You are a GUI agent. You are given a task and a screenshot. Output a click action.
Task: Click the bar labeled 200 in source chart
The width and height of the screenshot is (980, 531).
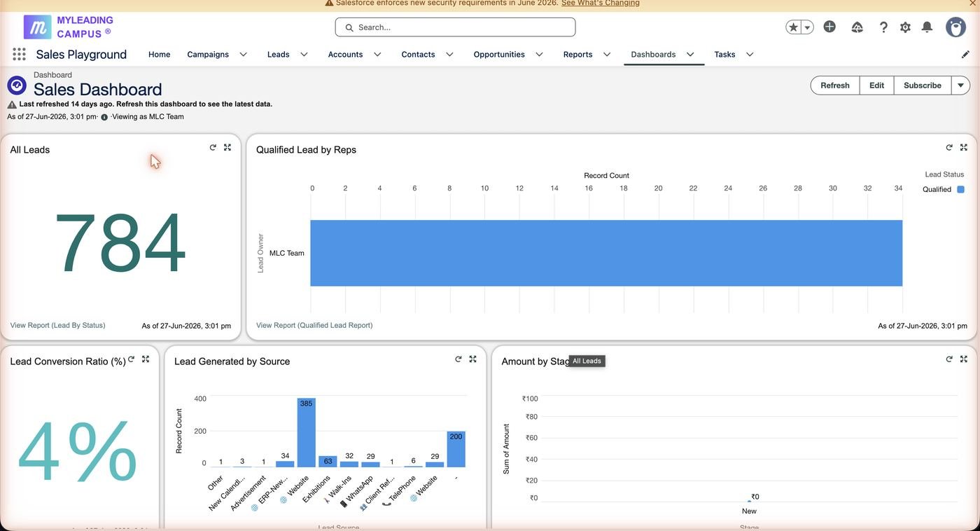point(456,449)
